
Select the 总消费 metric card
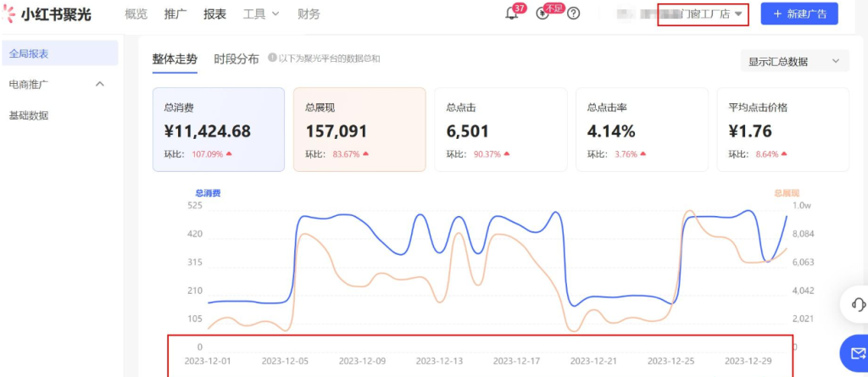(219, 130)
